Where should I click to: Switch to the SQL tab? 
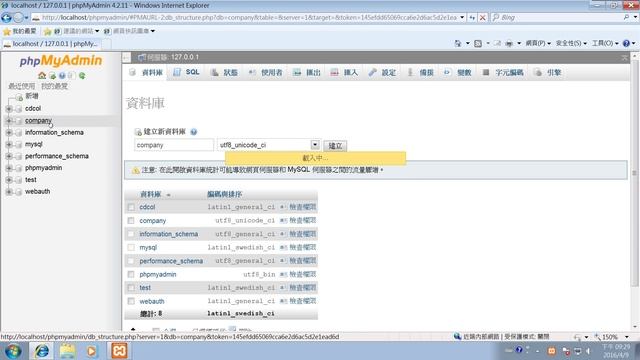(x=187, y=72)
